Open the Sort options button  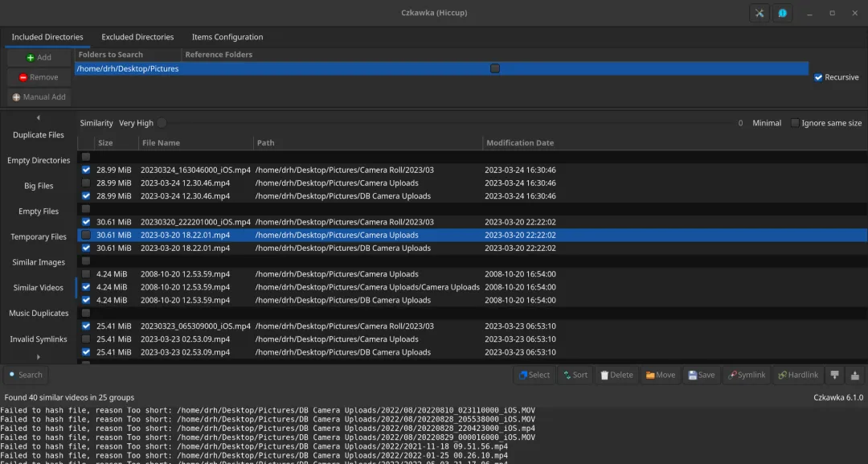575,375
